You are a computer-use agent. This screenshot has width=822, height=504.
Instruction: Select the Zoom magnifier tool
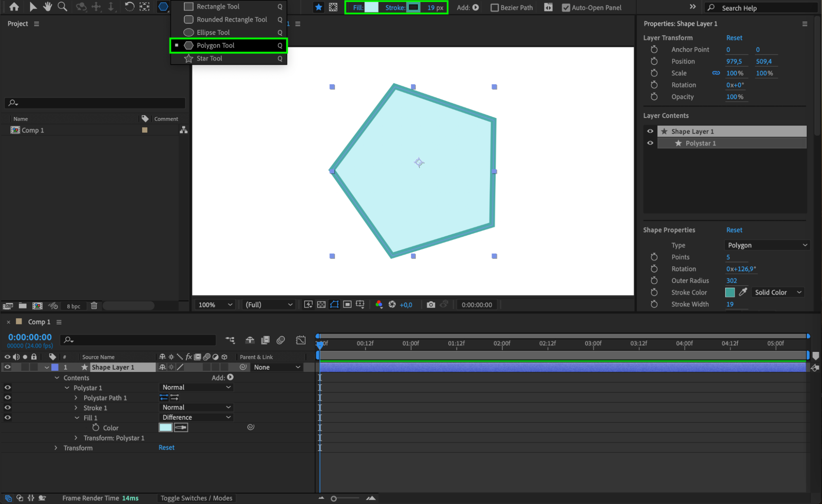click(x=62, y=7)
